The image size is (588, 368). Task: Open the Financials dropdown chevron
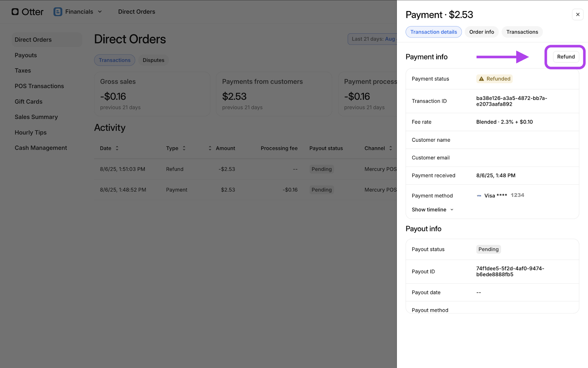(100, 12)
